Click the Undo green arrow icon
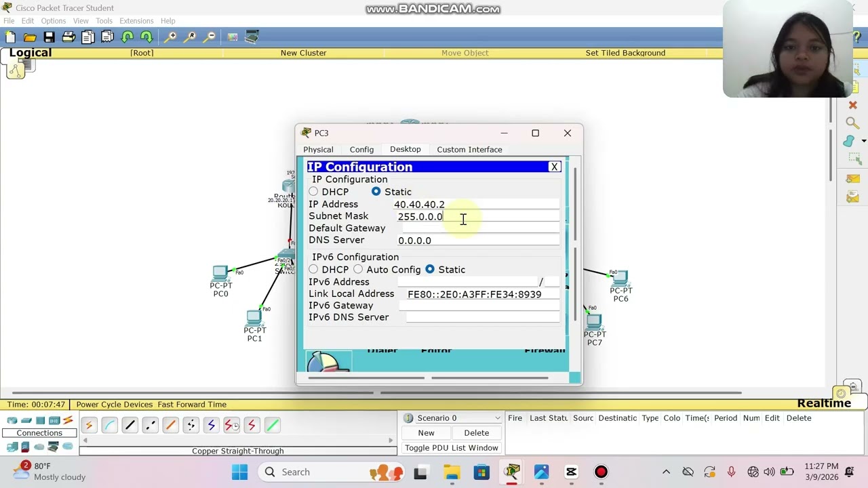This screenshot has width=868, height=488. point(127,37)
